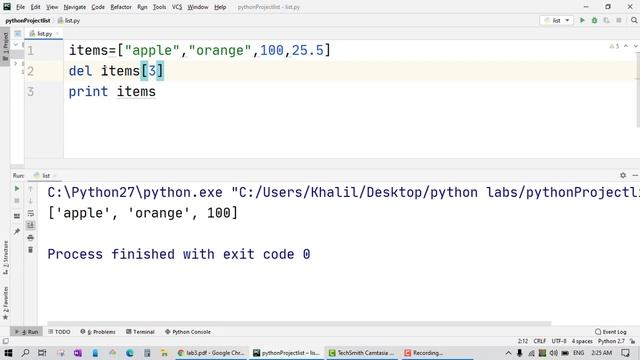Hide the Run tool window
The height and width of the screenshot is (360, 640).
click(x=635, y=175)
